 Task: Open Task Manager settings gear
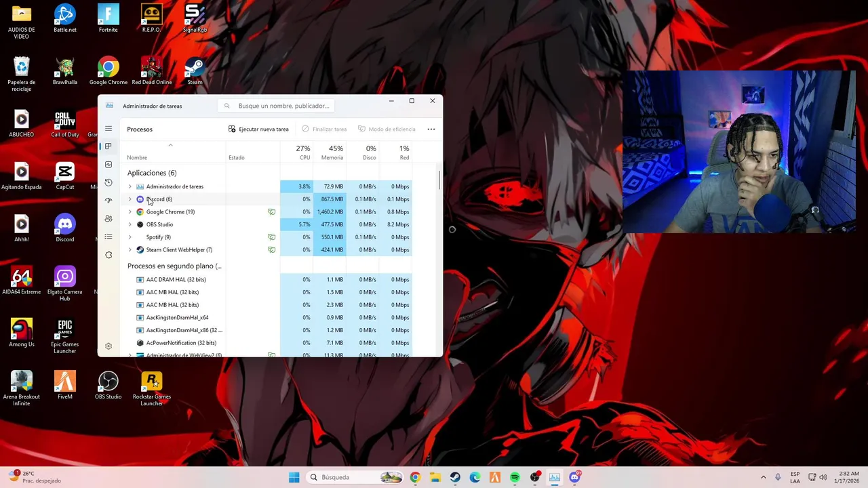click(x=108, y=346)
